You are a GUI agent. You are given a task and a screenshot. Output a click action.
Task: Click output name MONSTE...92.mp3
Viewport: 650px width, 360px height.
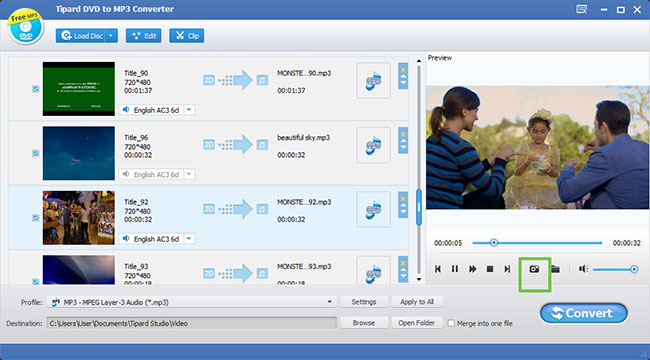(304, 202)
